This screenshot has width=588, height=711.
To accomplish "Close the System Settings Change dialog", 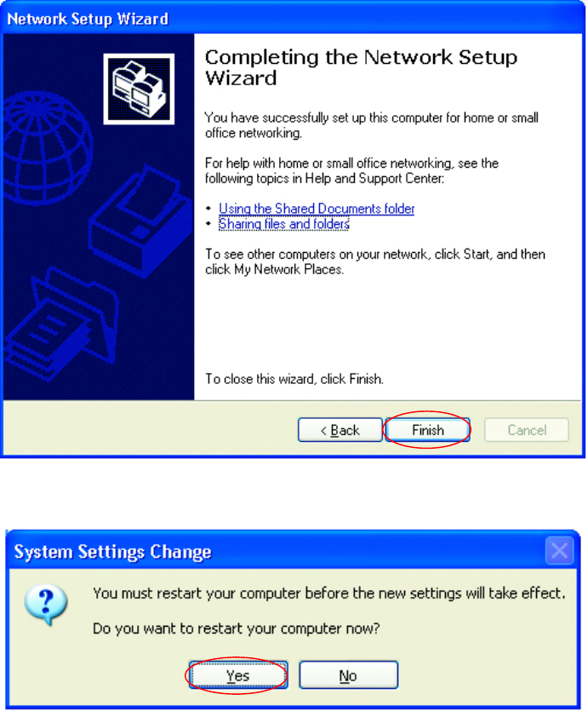I will click(559, 551).
